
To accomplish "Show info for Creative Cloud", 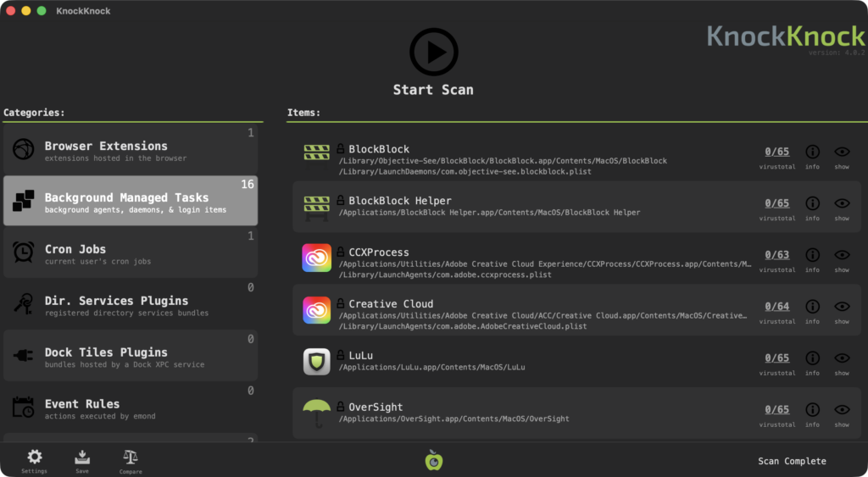I will [812, 306].
